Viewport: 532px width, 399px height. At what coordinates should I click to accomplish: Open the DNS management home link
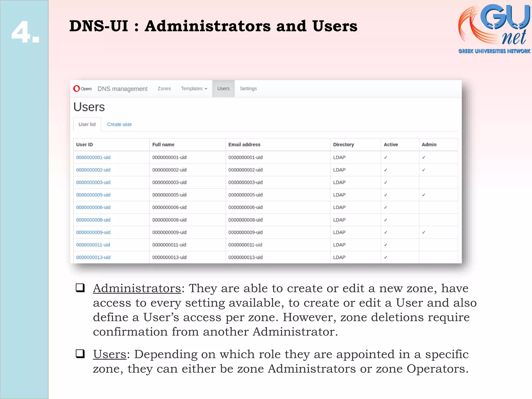coord(122,89)
